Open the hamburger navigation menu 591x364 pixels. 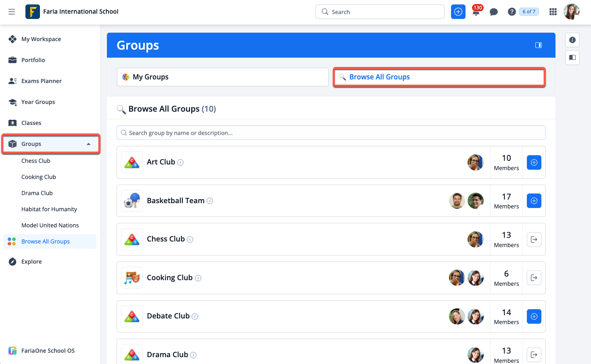[12, 12]
